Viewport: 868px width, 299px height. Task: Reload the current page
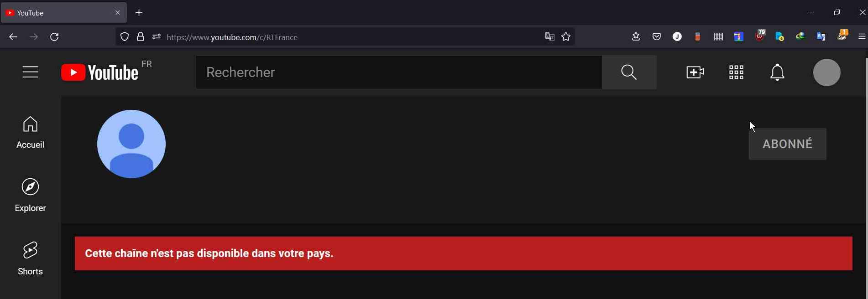point(55,37)
